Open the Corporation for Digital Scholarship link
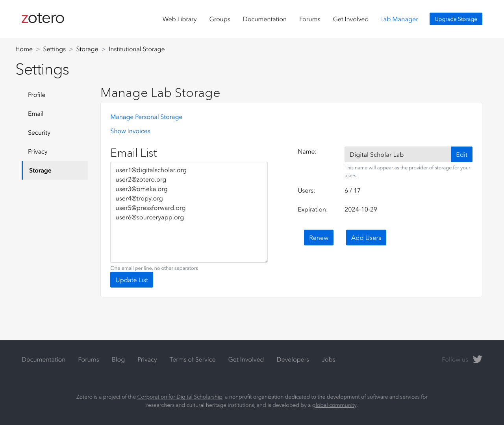Viewport: 504px width, 425px height. (x=180, y=397)
